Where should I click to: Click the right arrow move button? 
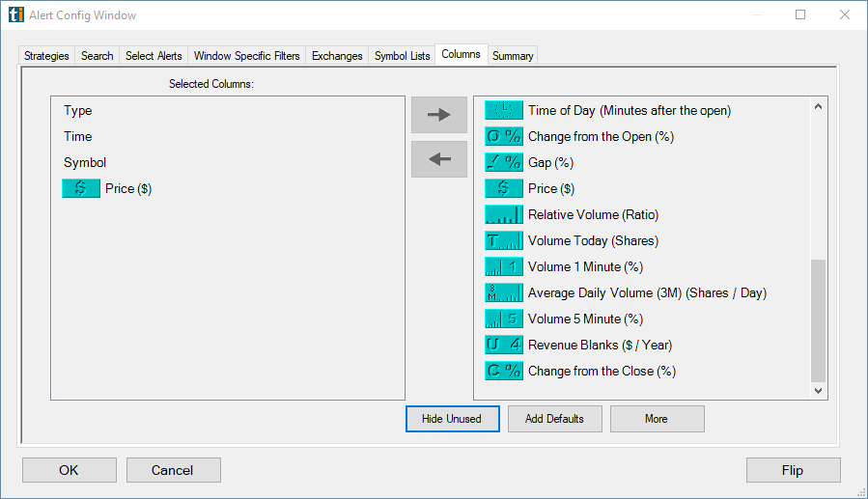pos(439,115)
